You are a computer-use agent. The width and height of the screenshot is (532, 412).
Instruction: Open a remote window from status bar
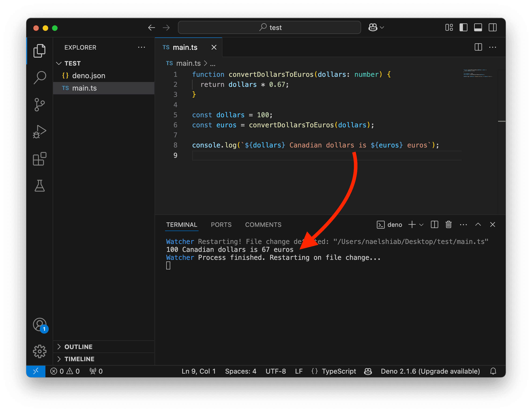point(36,371)
